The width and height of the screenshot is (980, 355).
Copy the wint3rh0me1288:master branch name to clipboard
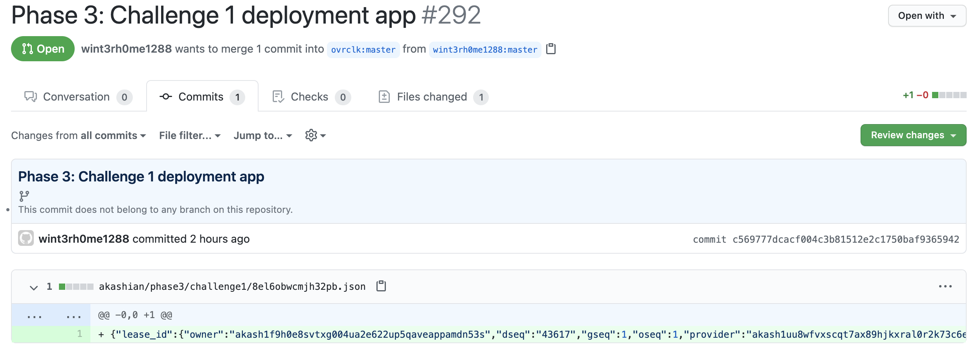coord(552,49)
